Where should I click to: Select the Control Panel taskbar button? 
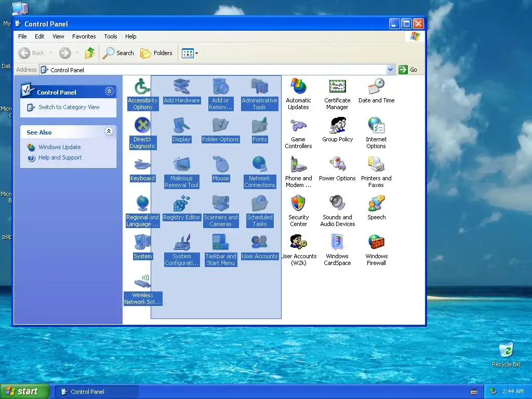point(96,392)
